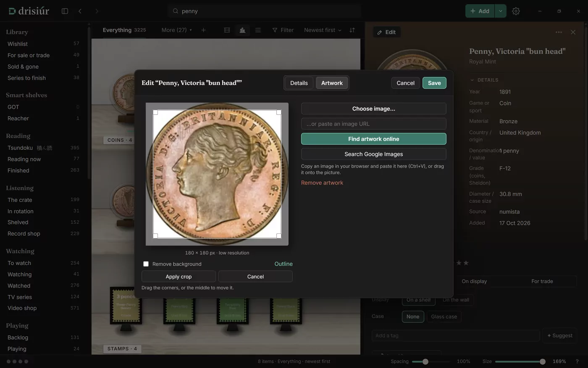588x368 pixels.
Task: Expand the More (27) shelves dropdown
Action: (177, 30)
